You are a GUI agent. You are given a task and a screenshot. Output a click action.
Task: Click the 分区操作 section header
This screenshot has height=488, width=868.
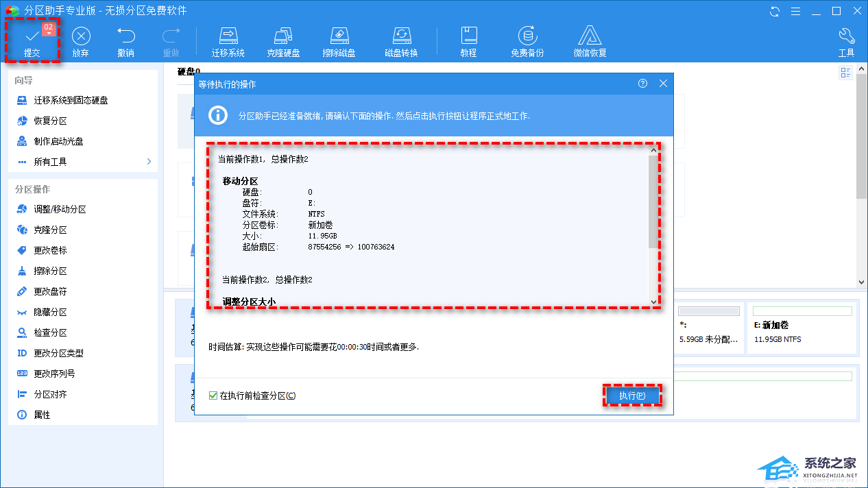point(32,189)
